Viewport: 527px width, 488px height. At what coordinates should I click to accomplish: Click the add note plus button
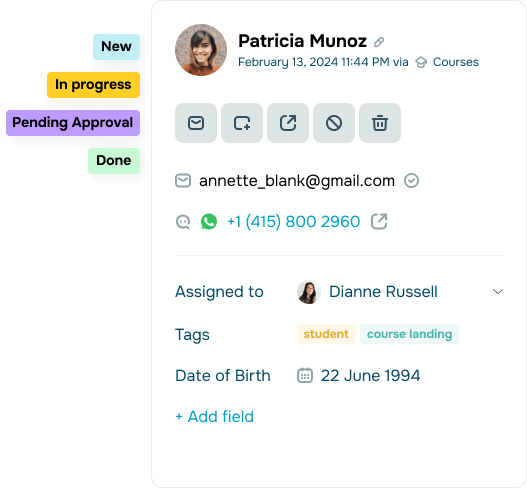242,123
